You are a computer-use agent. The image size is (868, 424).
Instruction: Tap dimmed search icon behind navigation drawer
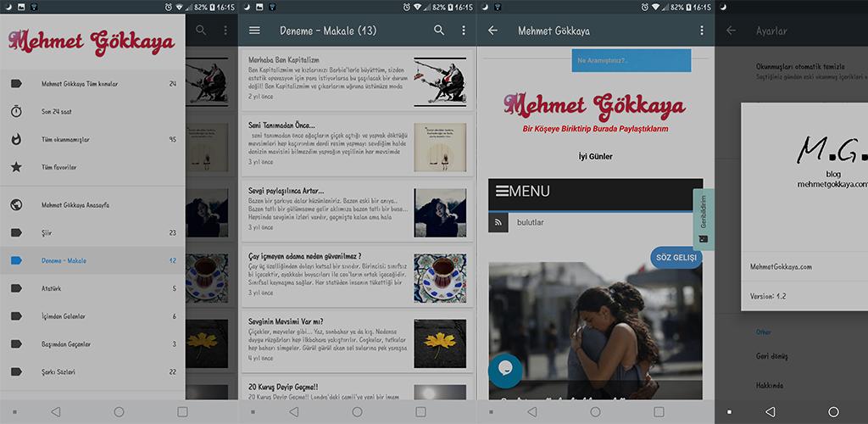[x=201, y=31]
